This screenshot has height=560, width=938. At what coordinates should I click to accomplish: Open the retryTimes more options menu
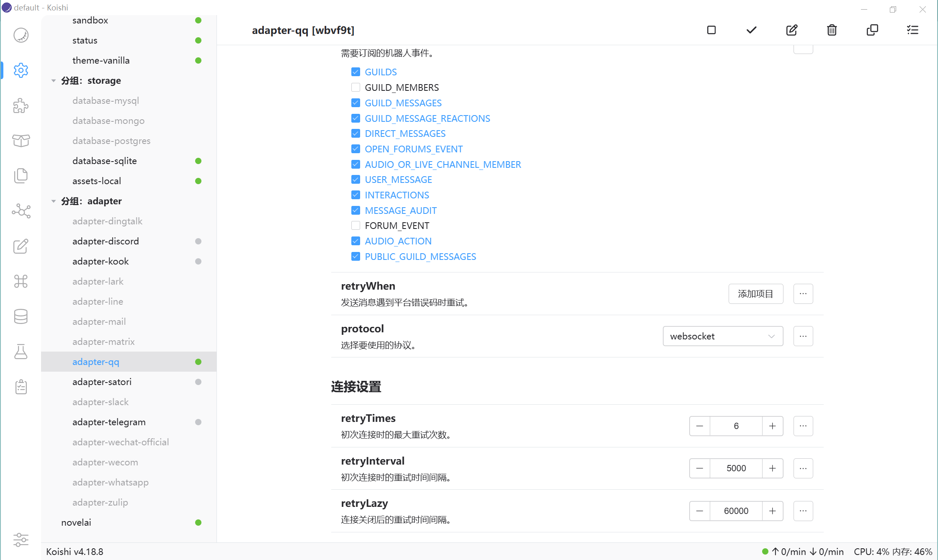[x=803, y=426]
